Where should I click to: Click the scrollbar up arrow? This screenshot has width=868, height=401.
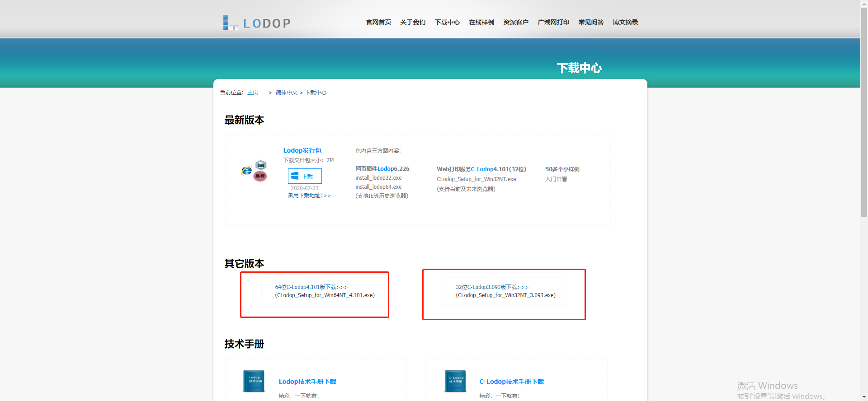[864, 4]
